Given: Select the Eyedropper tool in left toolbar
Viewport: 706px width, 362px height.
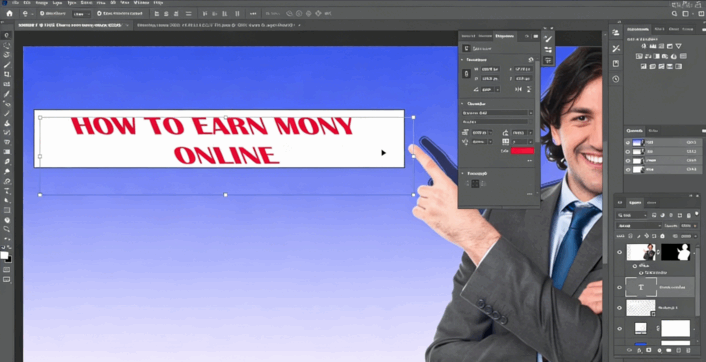Looking at the screenshot, I should 7,94.
